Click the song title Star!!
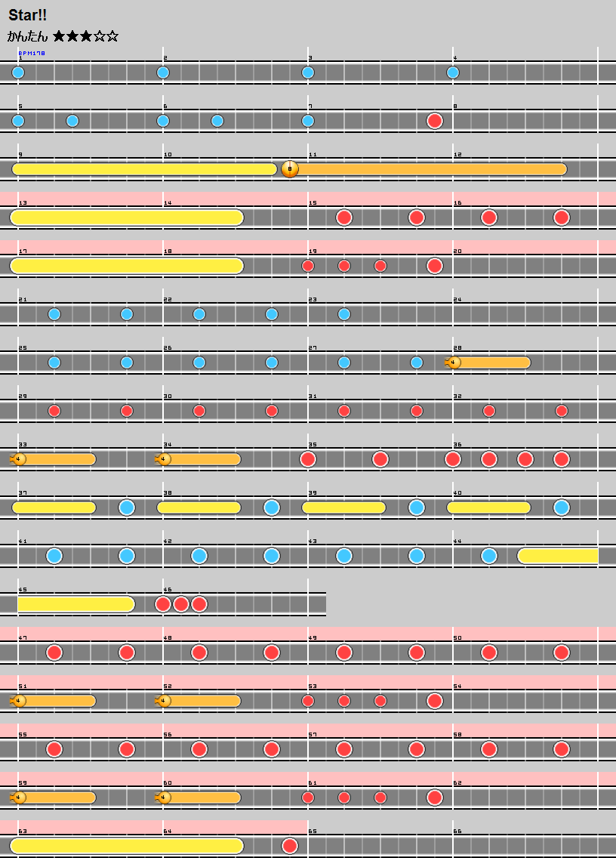This screenshot has height=858, width=616. (28, 15)
